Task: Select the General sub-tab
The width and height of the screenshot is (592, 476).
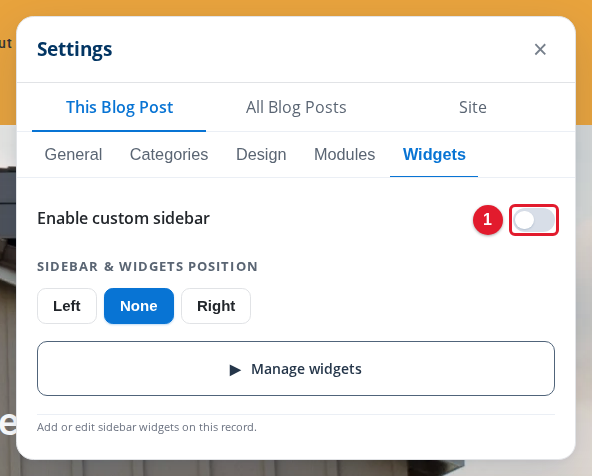Action: click(x=73, y=154)
